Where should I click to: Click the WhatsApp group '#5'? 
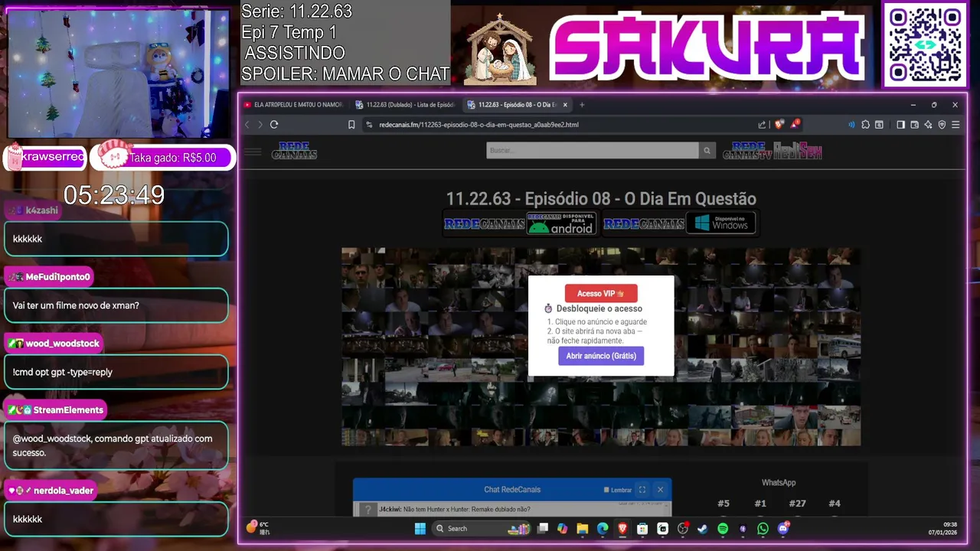click(724, 504)
